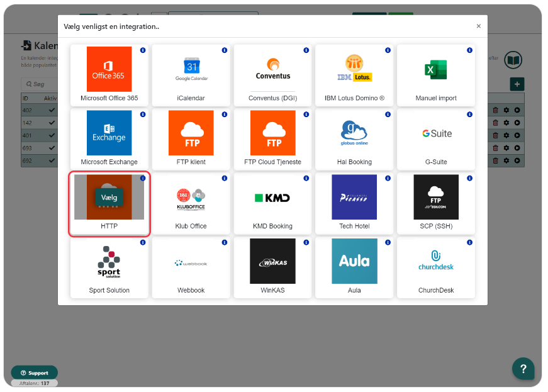Click the info icon on FTP klient
The height and width of the screenshot is (392, 548).
click(225, 115)
